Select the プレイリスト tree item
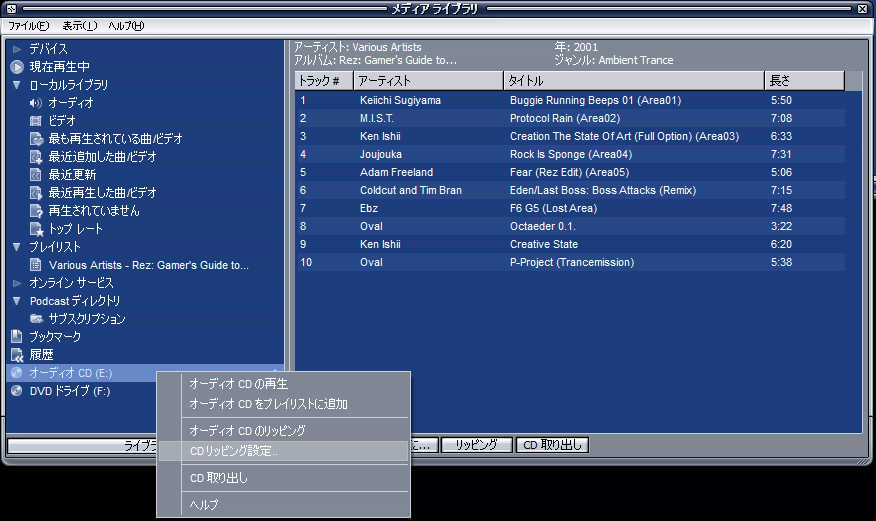Screen dimensions: 876x521 tap(55, 247)
